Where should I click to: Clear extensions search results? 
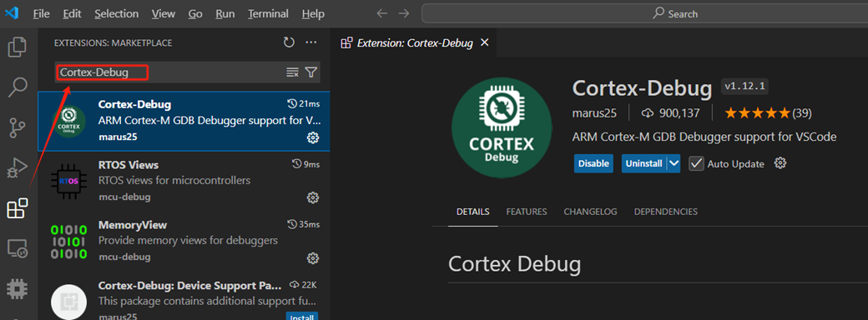[x=292, y=72]
